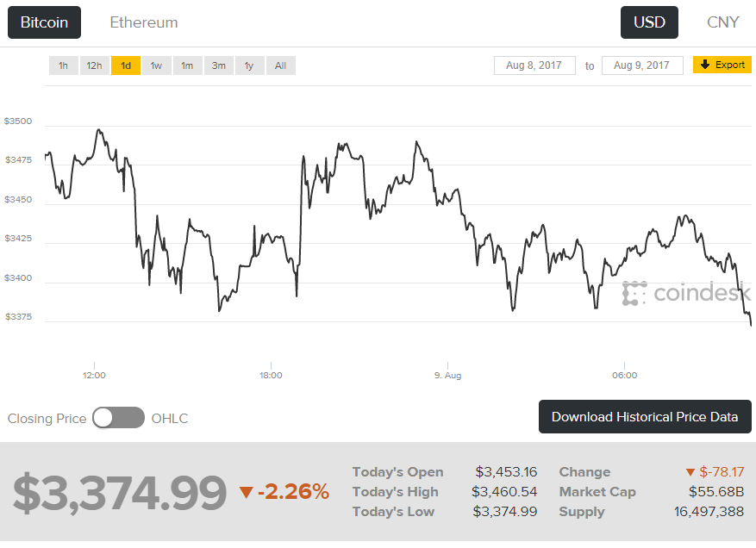756x548 pixels.
Task: Select USD currency
Action: click(649, 22)
